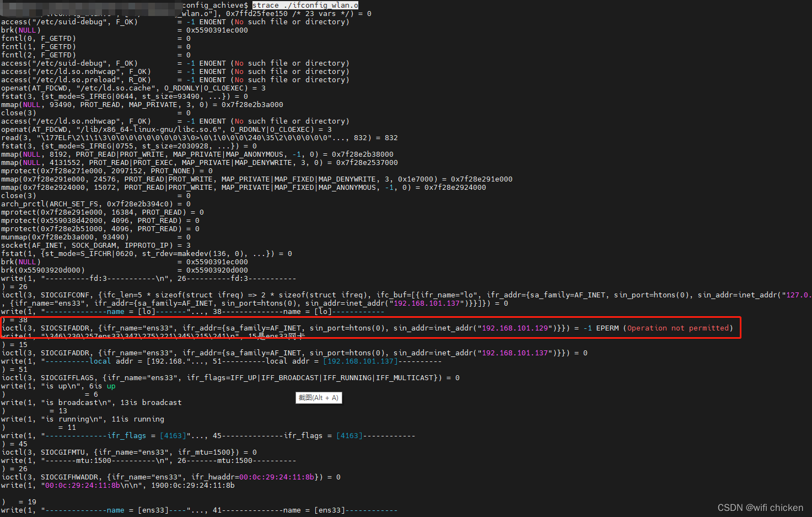Click the write line with 'ifr_flags = [4163]'
The image size is (812, 517).
[x=208, y=436]
